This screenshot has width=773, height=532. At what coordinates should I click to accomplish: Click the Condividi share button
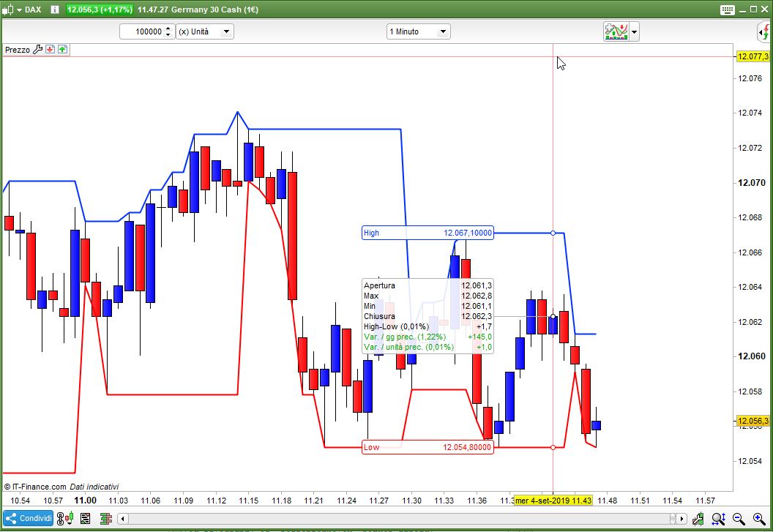pyautogui.click(x=29, y=518)
